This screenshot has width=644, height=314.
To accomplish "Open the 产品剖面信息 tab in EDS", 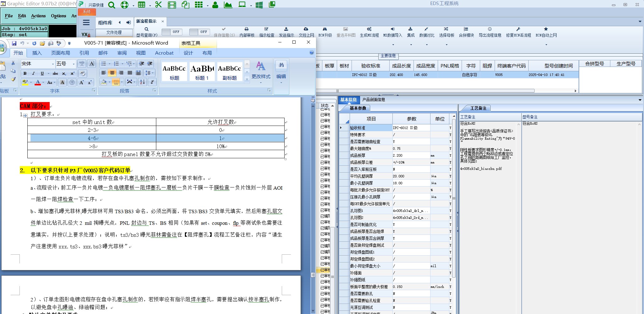I will 374,100.
